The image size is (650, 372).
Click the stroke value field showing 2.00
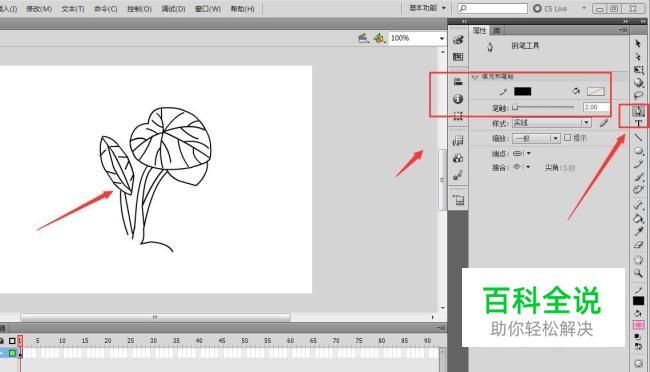click(x=597, y=107)
